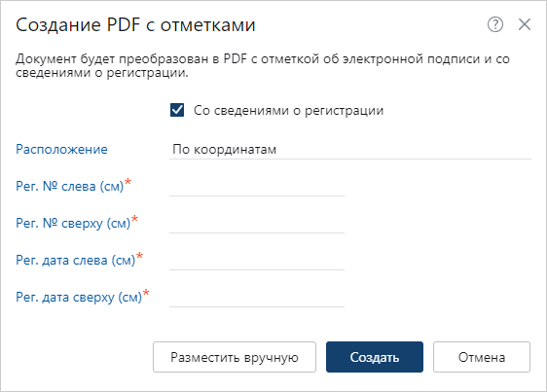This screenshot has width=547, height=392.
Task: Open help via question mark icon
Action: click(495, 24)
